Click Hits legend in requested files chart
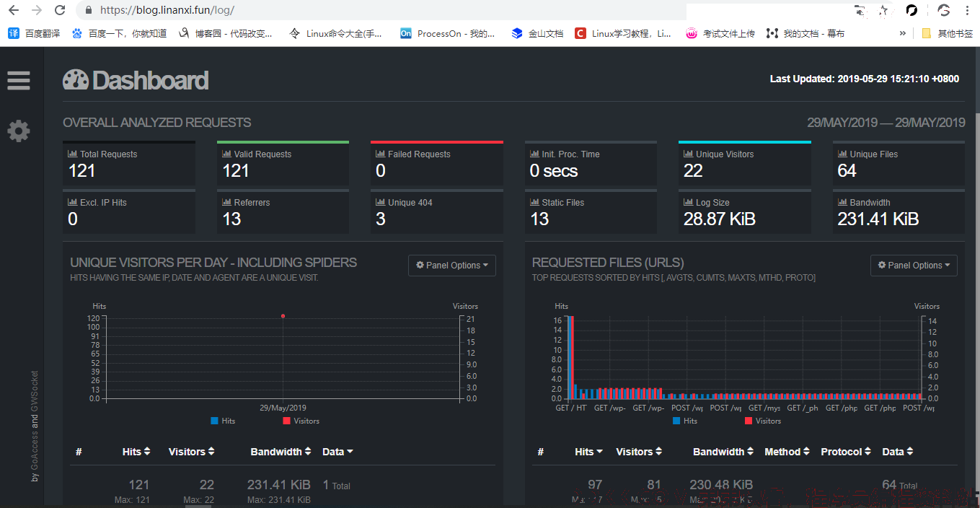This screenshot has width=980, height=508. tap(685, 421)
